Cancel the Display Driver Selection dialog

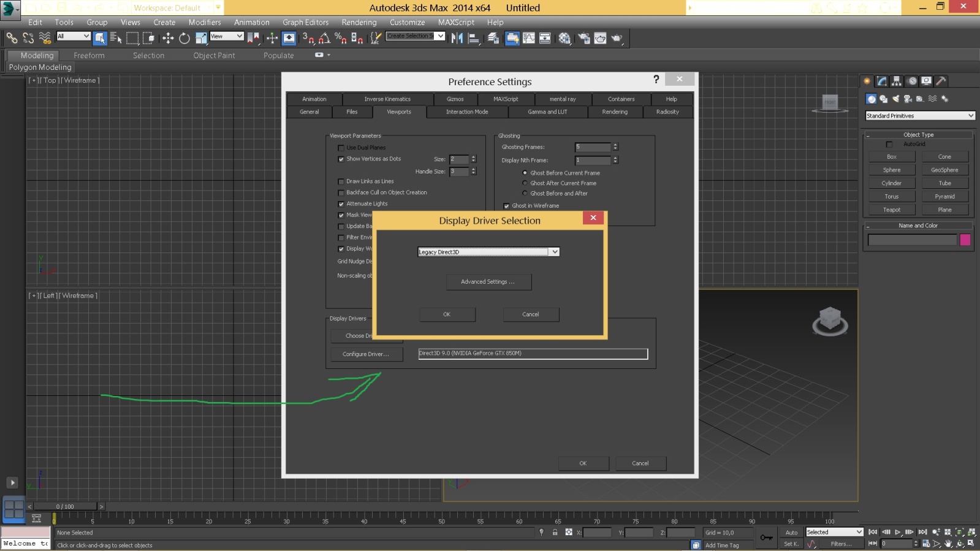click(530, 314)
